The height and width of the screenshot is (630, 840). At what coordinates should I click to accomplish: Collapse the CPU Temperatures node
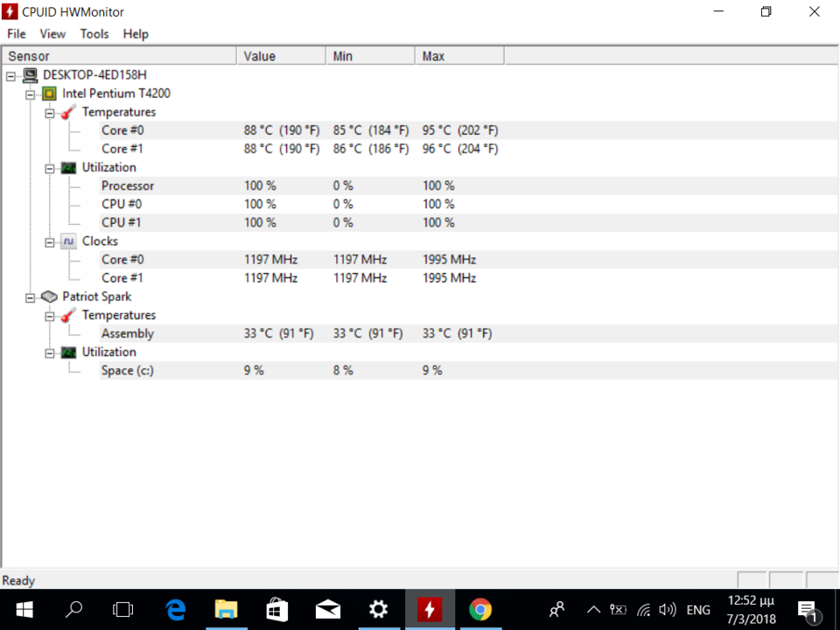point(50,114)
